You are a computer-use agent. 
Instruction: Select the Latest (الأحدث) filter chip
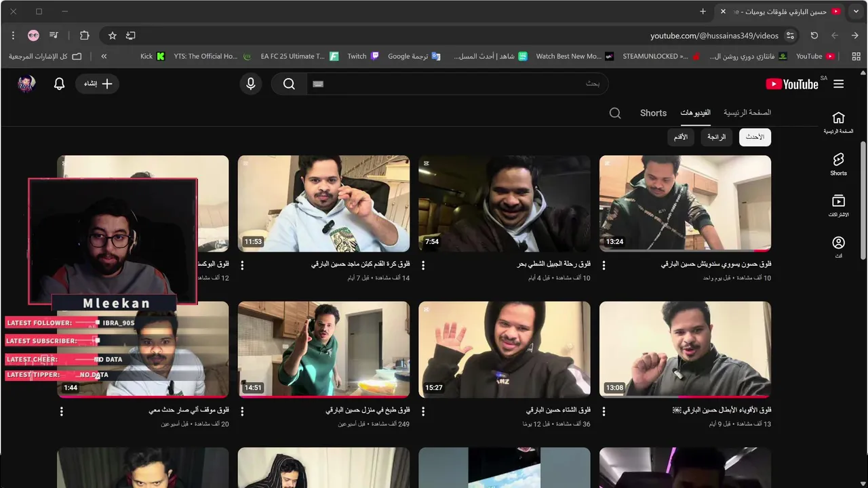pos(755,137)
